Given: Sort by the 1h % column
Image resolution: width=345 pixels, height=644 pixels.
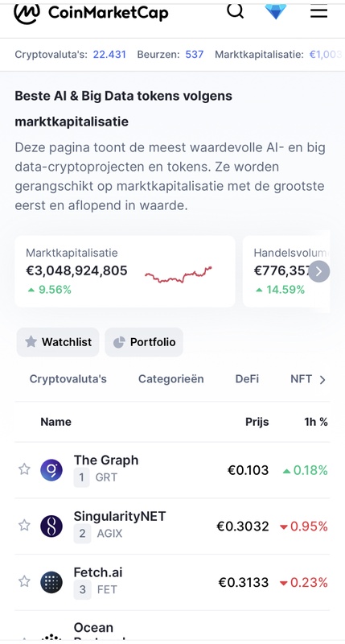Looking at the screenshot, I should click(x=316, y=422).
